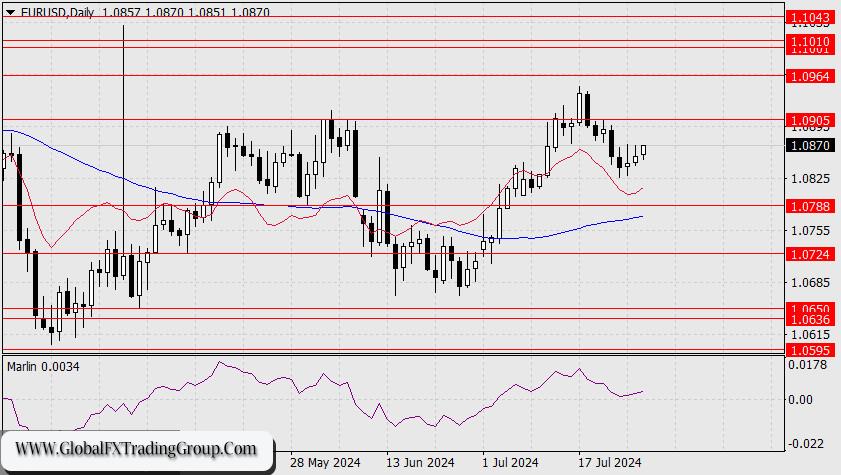
Task: Select the 1.0724 price level label
Action: click(810, 254)
